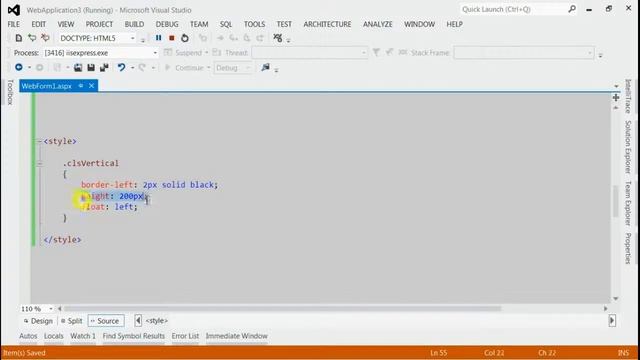Open the FILE menu
Image resolution: width=640 pixels, height=360 pixels.
coord(13,24)
